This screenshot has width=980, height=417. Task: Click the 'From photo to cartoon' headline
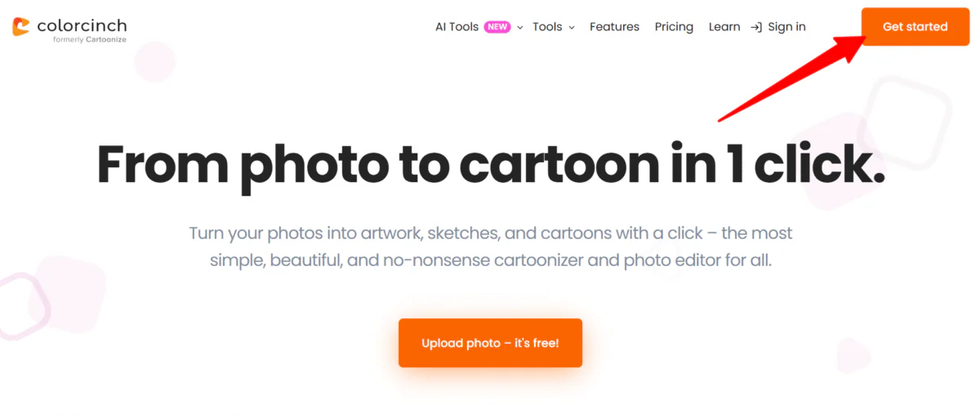coord(491,165)
